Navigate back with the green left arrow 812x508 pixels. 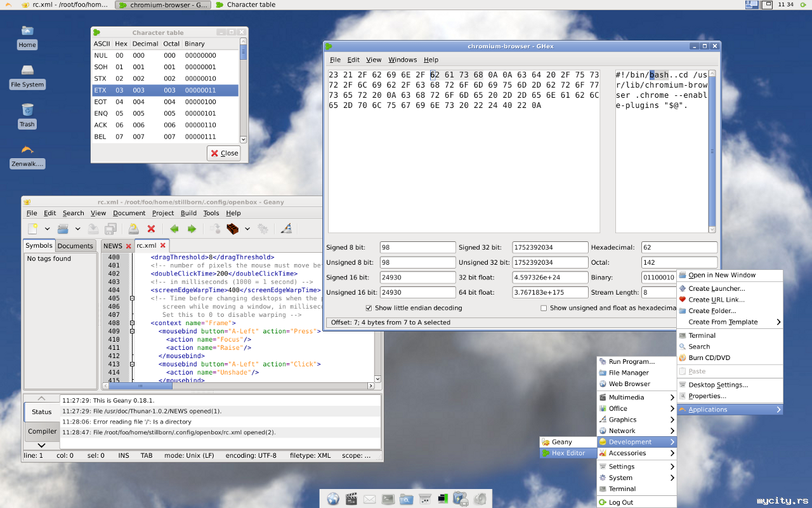(174, 229)
